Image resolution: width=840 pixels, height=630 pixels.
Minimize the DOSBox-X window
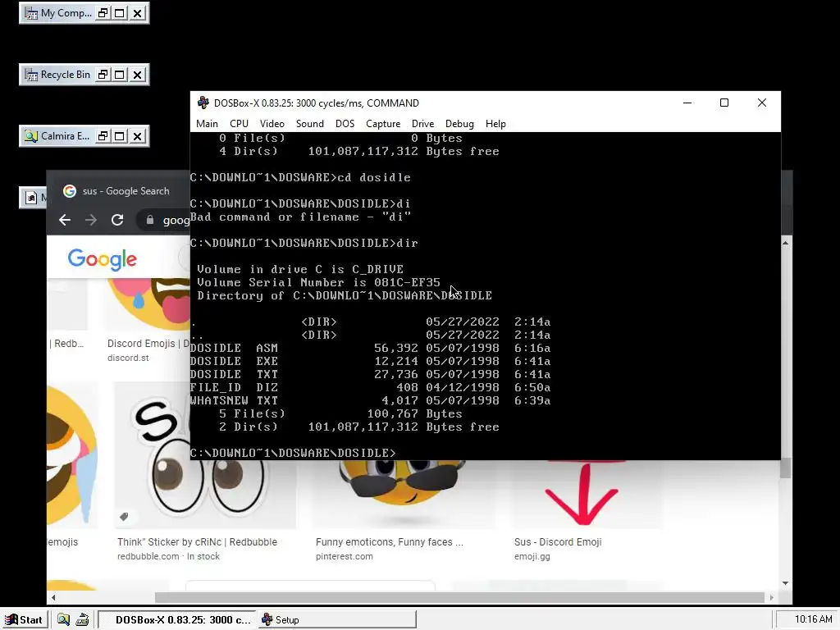pyautogui.click(x=687, y=103)
